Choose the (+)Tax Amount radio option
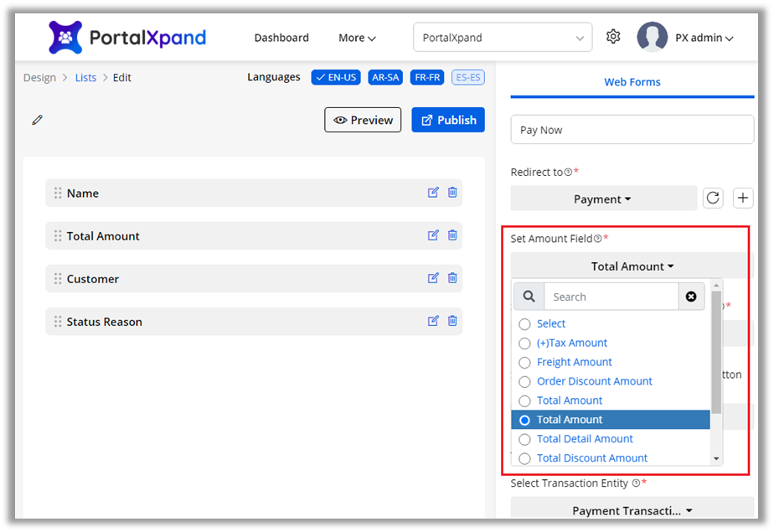 point(525,343)
